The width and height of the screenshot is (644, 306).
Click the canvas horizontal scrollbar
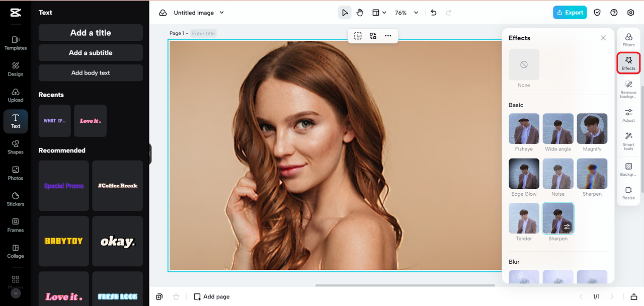(405, 285)
